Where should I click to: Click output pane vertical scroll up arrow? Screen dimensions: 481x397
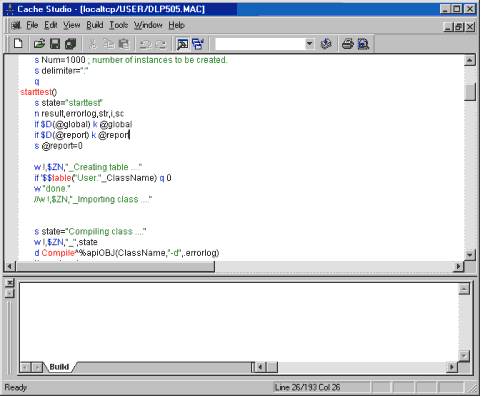(x=464, y=289)
